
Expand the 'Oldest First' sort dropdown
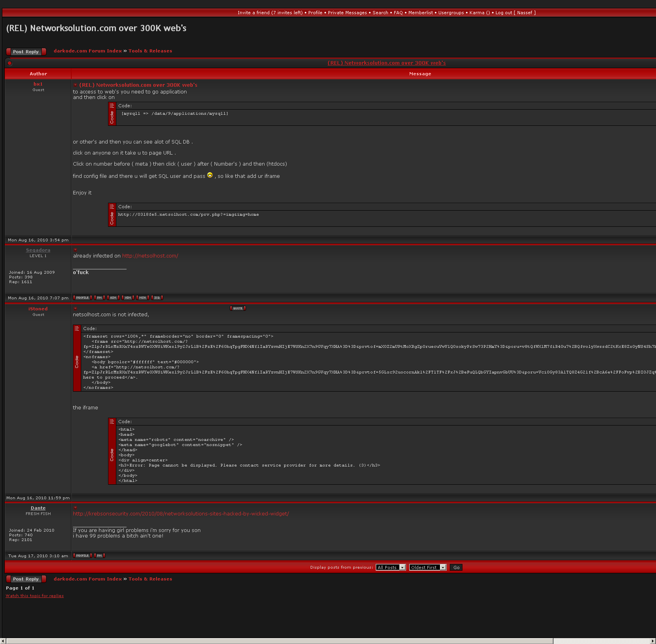(x=427, y=567)
